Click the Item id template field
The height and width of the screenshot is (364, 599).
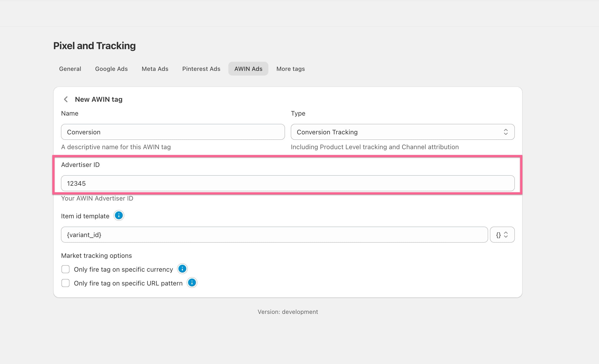(274, 235)
